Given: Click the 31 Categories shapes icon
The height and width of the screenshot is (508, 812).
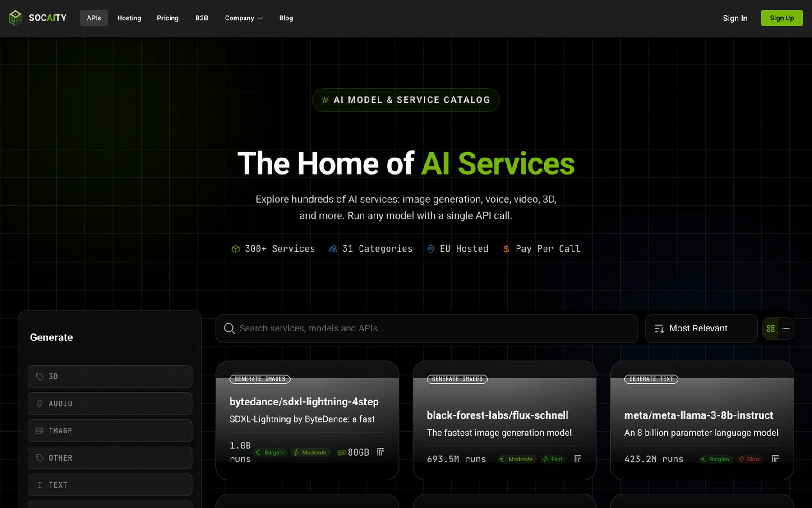Looking at the screenshot, I should (333, 249).
